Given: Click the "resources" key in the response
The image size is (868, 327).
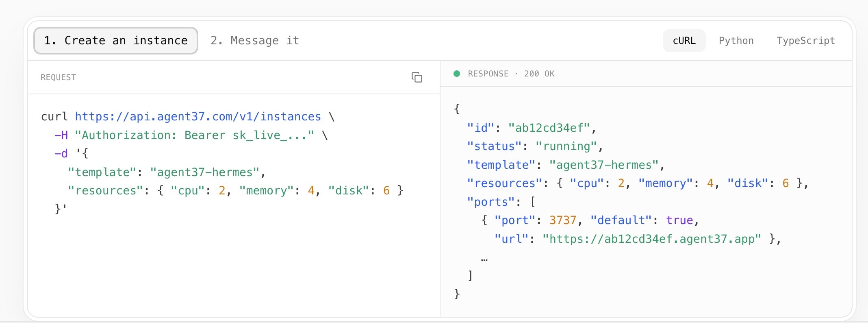Looking at the screenshot, I should (505, 183).
